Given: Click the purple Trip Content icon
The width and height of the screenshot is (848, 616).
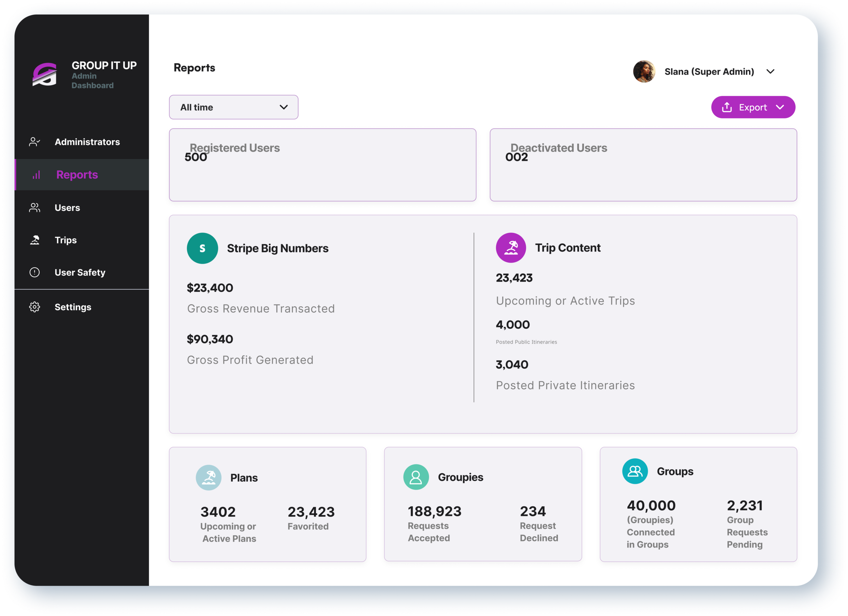Looking at the screenshot, I should [510, 248].
